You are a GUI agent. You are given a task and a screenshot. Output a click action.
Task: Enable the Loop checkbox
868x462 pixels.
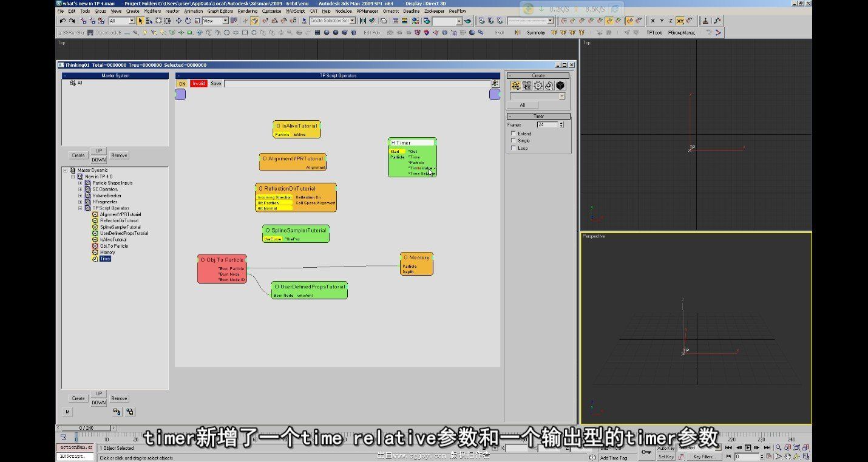tap(514, 148)
